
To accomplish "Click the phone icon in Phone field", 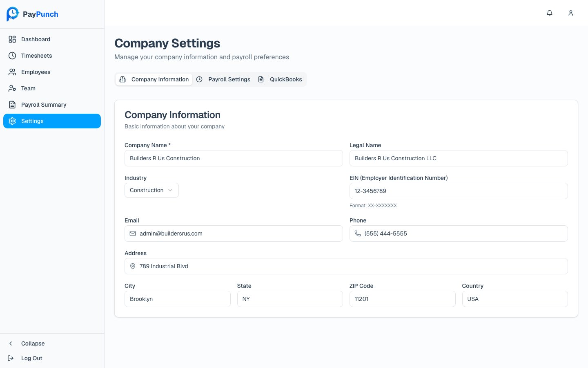I will click(358, 233).
